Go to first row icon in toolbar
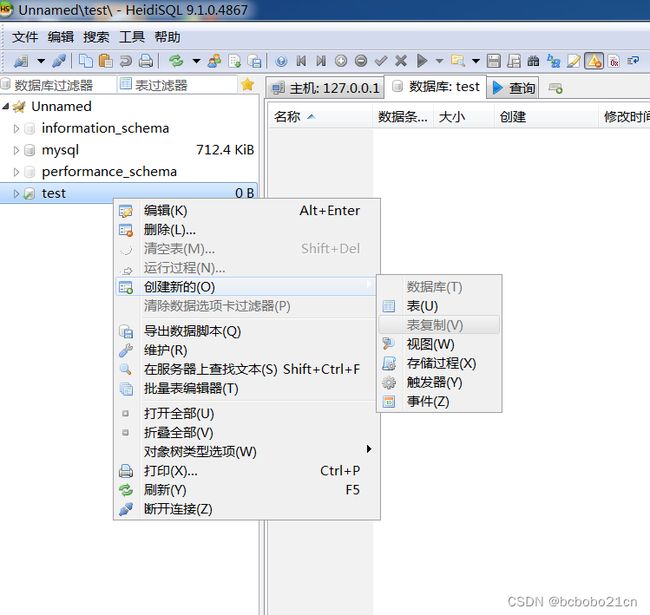Image resolution: width=650 pixels, height=615 pixels. 301,61
